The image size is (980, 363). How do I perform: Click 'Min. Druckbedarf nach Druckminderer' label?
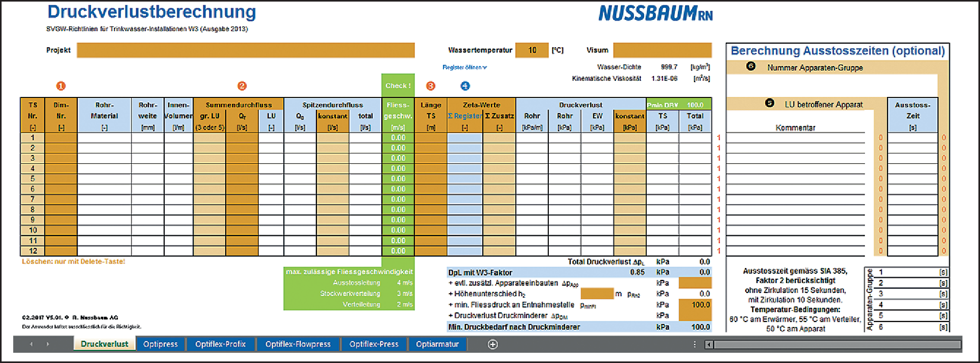(x=514, y=327)
